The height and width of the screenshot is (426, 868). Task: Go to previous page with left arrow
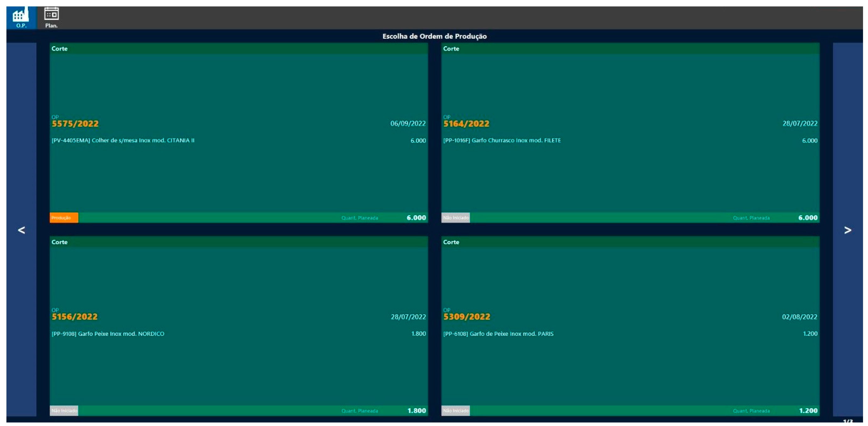click(x=21, y=230)
